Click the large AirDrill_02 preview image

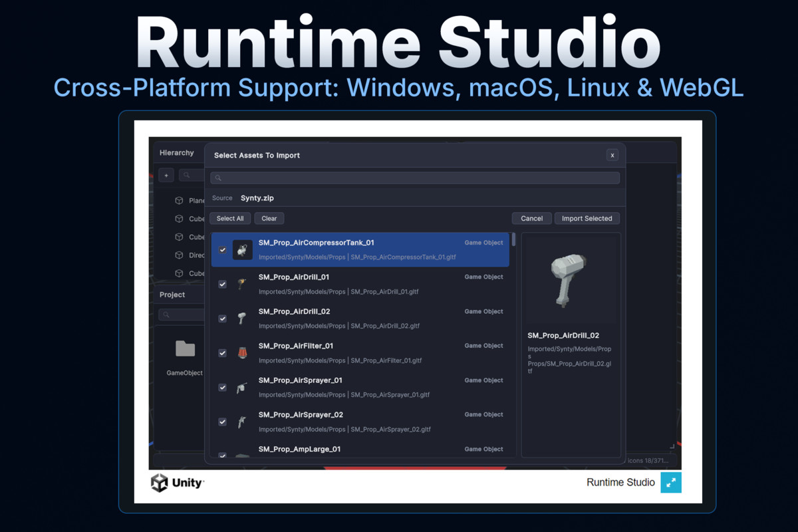[569, 280]
